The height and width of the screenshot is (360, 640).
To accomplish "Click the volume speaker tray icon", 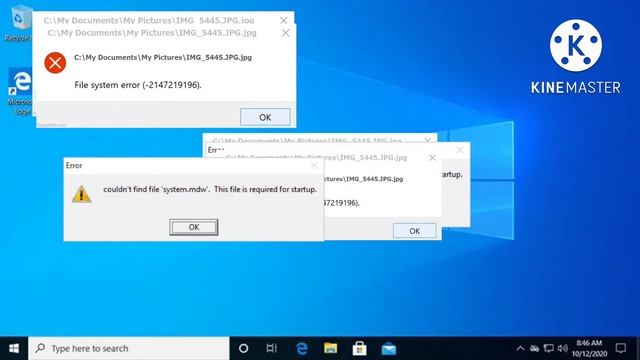I will pyautogui.click(x=562, y=348).
